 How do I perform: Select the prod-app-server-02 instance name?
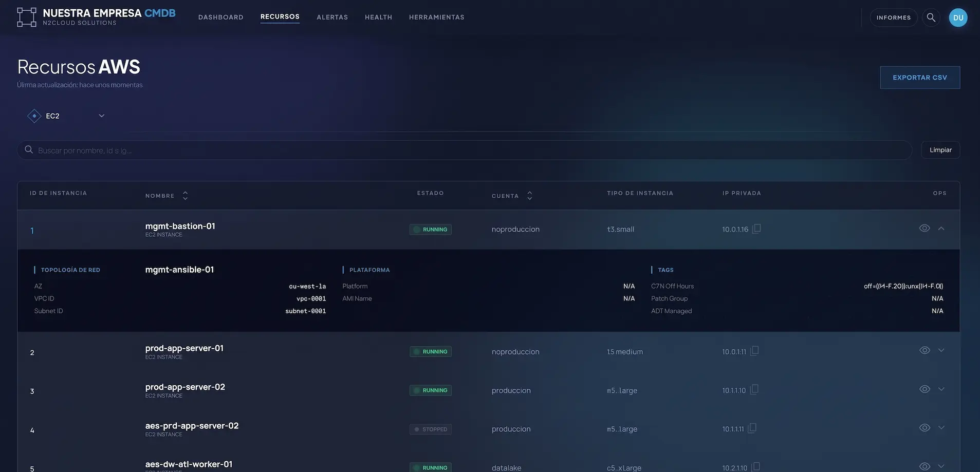click(185, 387)
